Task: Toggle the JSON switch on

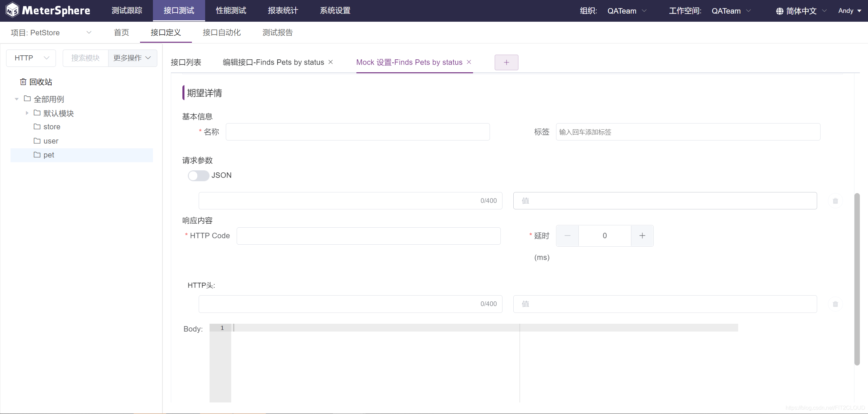Action: tap(198, 175)
